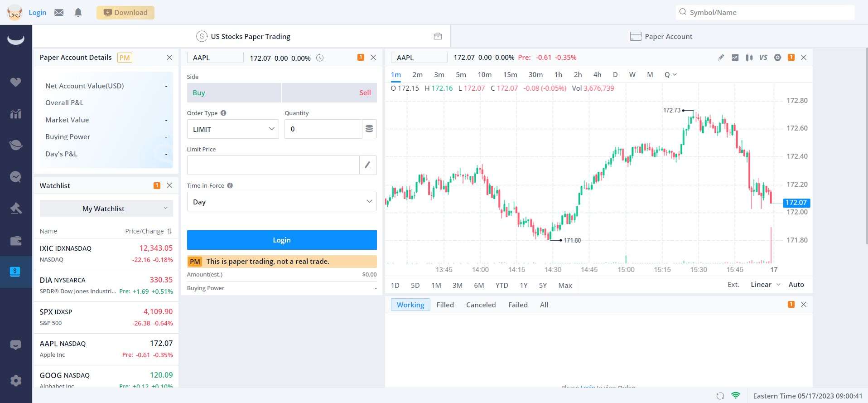Open the Order Type LIMIT dropdown
This screenshot has width=868, height=403.
(233, 129)
